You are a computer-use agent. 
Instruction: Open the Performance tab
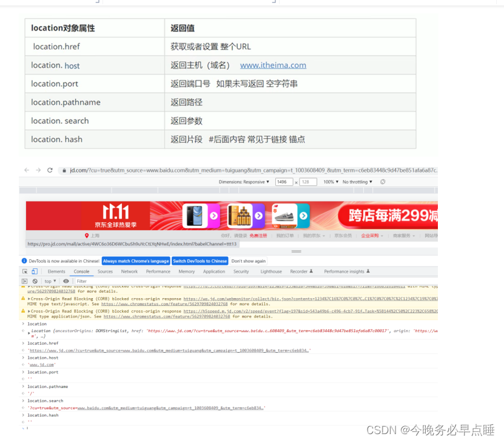point(158,271)
